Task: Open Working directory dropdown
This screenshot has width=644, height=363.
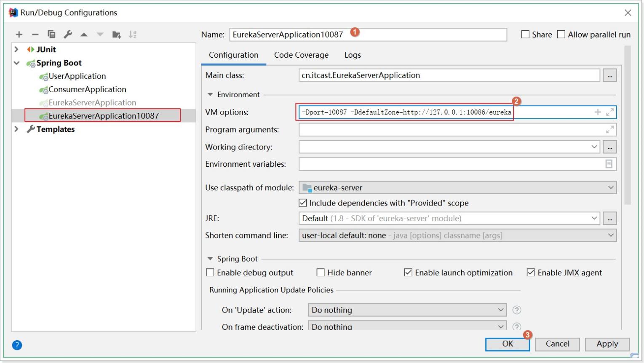Action: (x=594, y=147)
